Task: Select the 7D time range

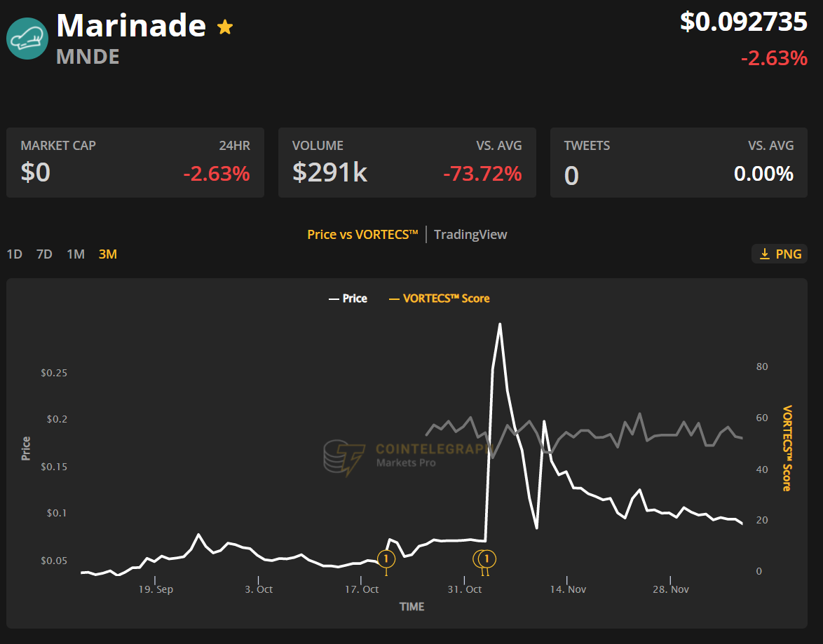Action: (44, 254)
